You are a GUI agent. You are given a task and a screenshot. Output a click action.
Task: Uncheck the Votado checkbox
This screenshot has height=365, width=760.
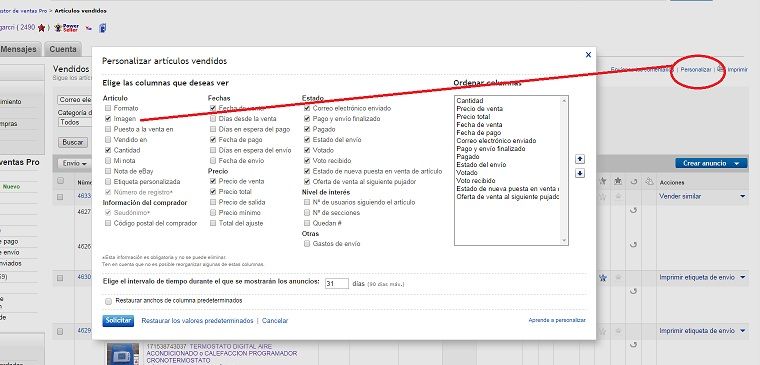(307, 150)
